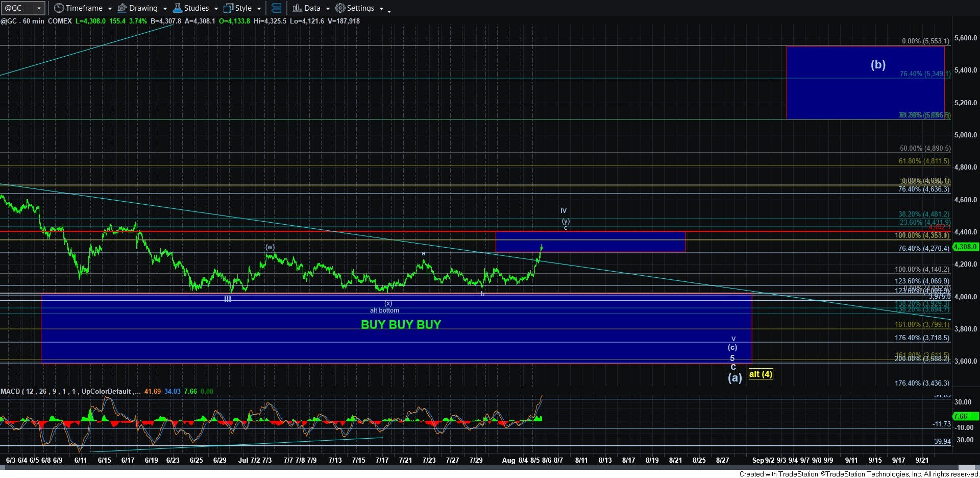This screenshot has width=980, height=478.
Task: Click the MACD value 34.03
Action: [173, 392]
